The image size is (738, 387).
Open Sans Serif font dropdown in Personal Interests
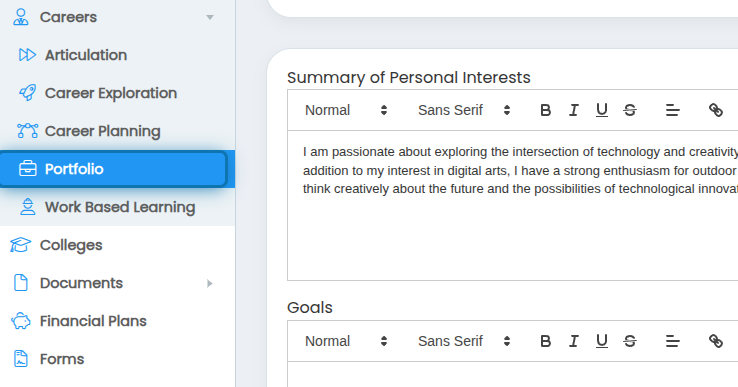point(464,110)
